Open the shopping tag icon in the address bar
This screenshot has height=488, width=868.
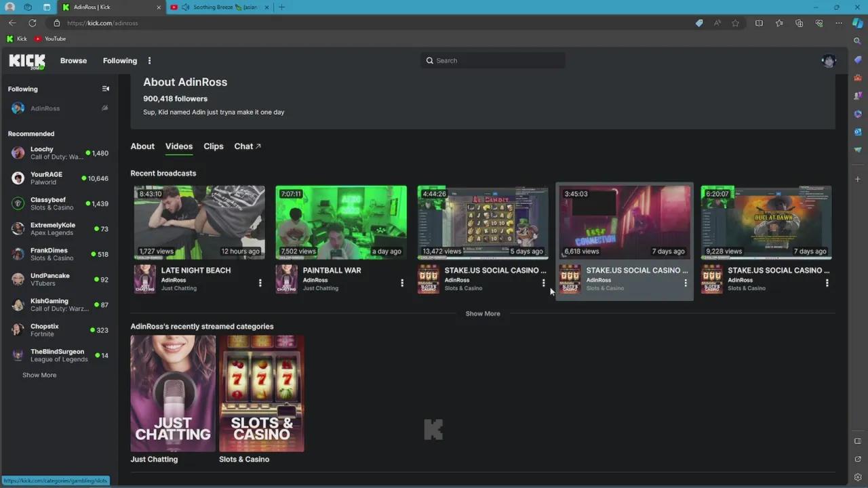click(x=699, y=22)
